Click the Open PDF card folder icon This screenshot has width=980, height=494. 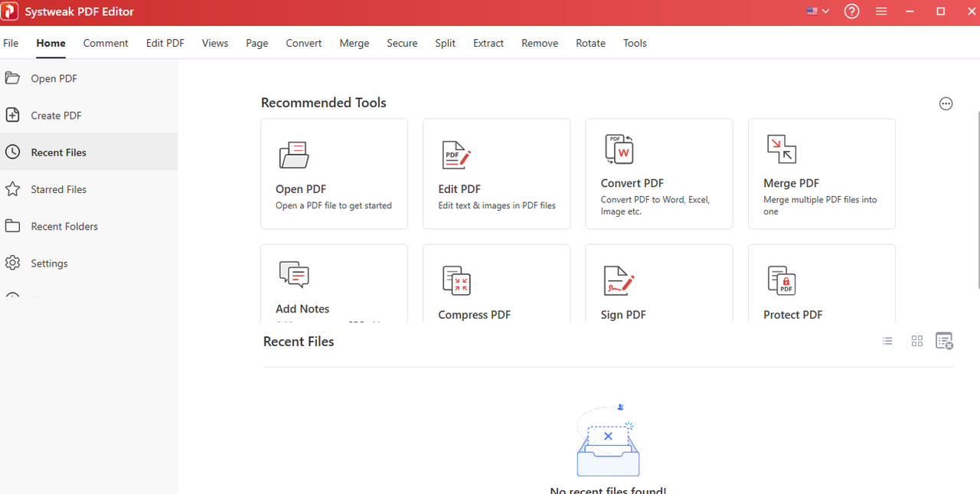[294, 155]
